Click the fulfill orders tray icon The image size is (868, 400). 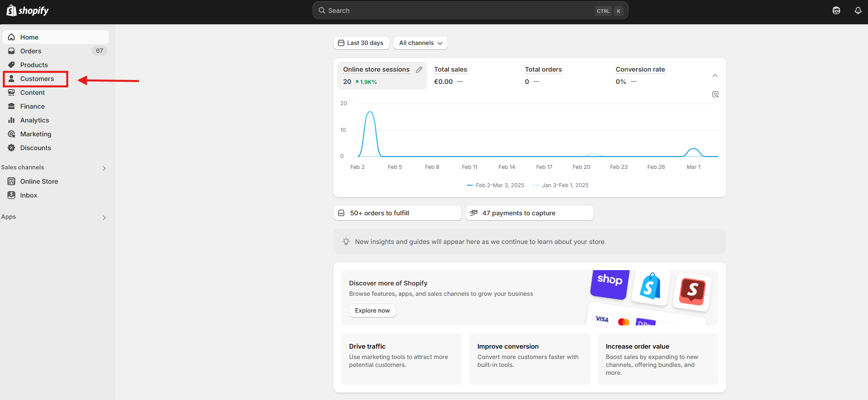(341, 213)
